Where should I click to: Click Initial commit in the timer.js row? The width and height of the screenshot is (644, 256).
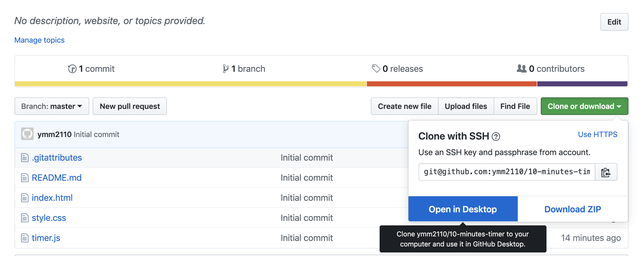(x=307, y=238)
